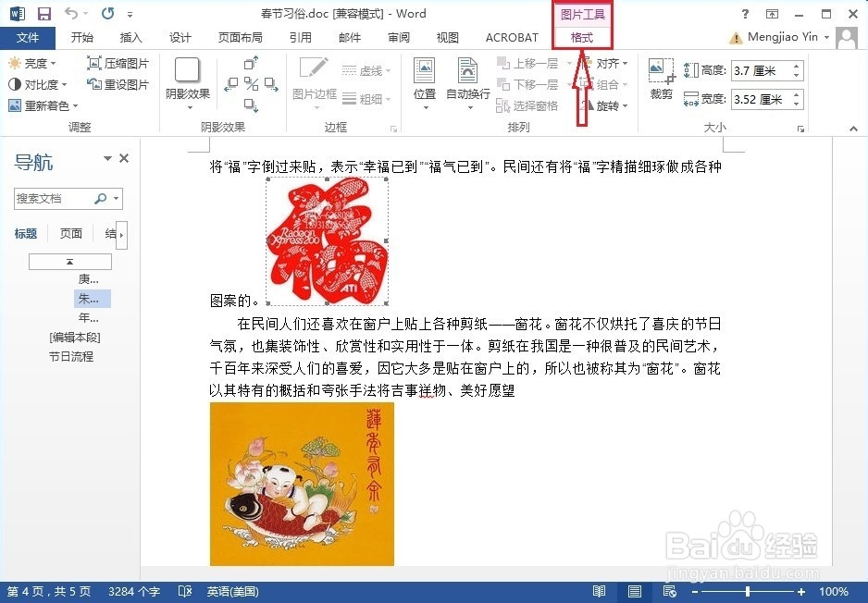Open the 位置 position menu
Screen dimensions: 868x603
[425, 83]
